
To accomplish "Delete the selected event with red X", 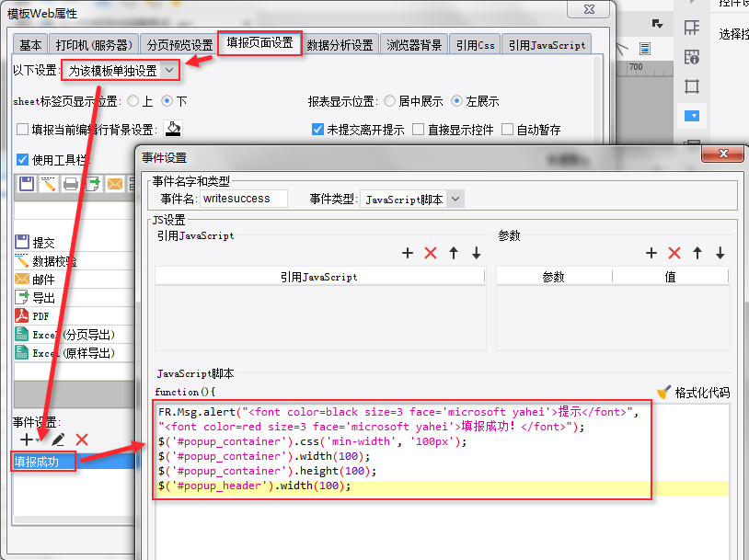I will [x=82, y=440].
